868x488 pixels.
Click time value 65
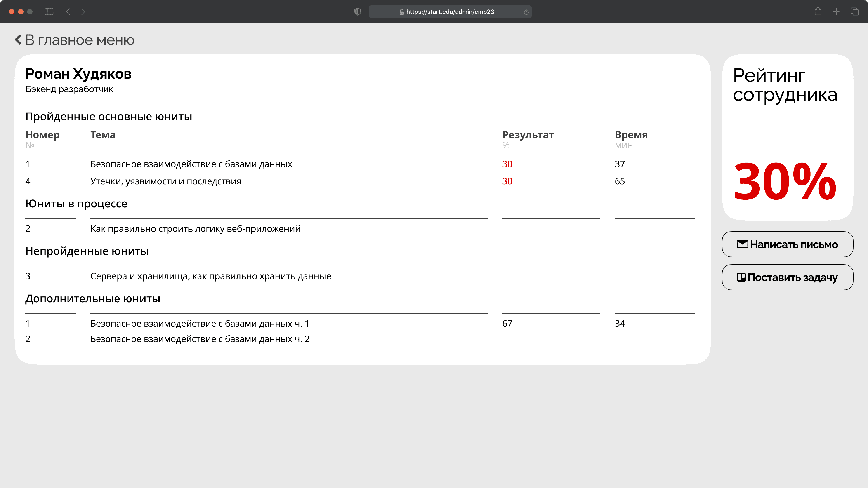pyautogui.click(x=620, y=181)
